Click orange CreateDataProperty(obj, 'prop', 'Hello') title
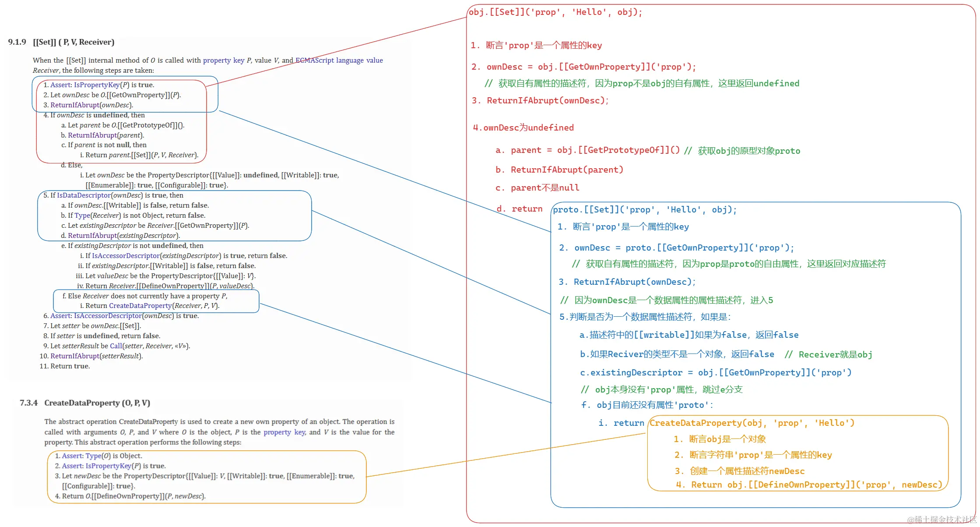 point(751,423)
